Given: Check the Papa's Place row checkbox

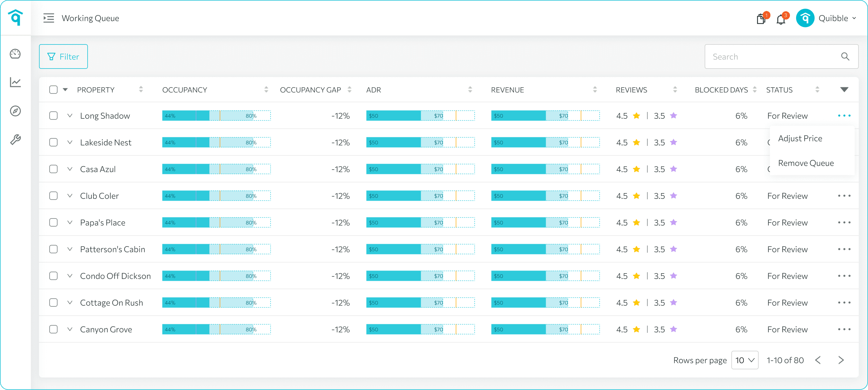Looking at the screenshot, I should pos(53,223).
